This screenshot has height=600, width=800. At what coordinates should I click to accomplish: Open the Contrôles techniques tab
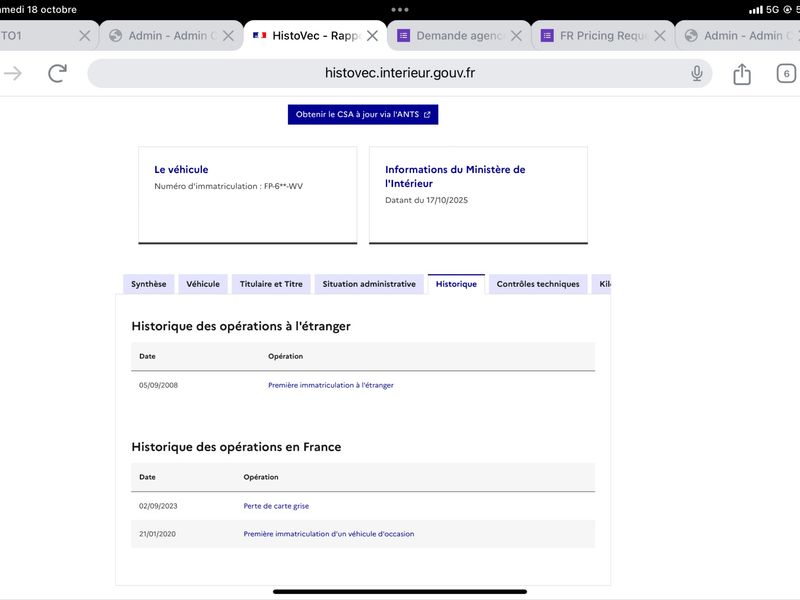coord(538,284)
